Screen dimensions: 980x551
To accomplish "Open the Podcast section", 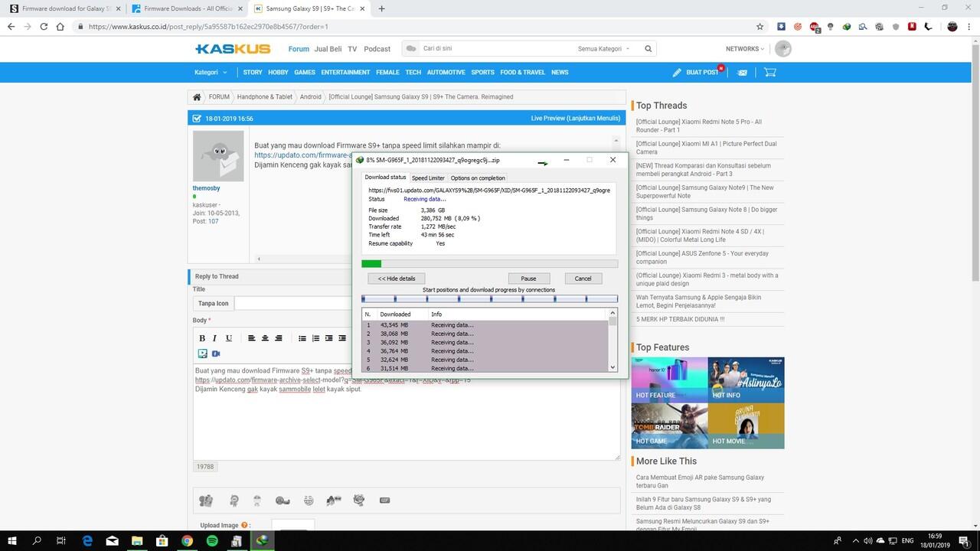I will tap(377, 49).
